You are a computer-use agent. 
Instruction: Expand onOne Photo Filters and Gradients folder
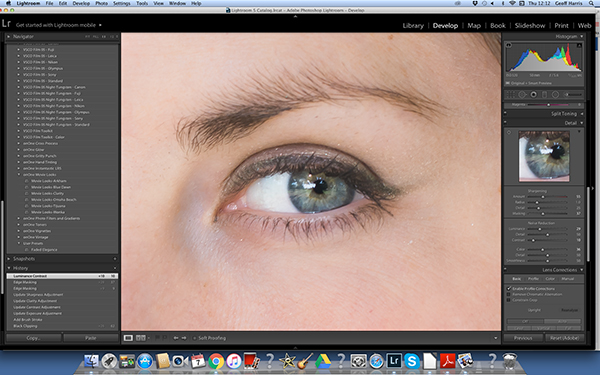tap(18, 218)
